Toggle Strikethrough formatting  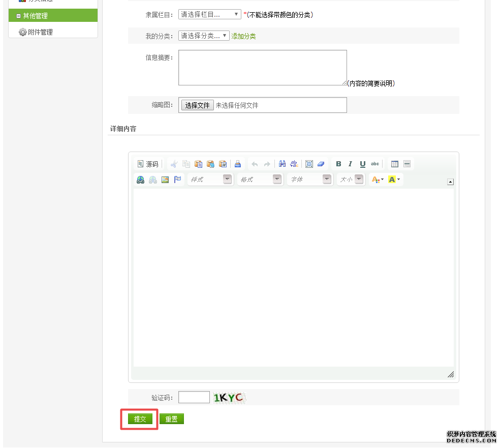tap(375, 164)
